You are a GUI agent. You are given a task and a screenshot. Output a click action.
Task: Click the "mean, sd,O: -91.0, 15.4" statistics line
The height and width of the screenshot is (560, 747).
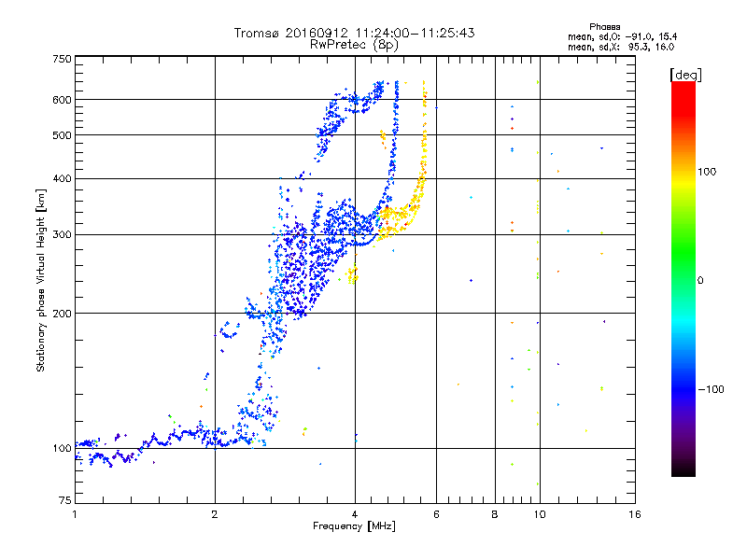pyautogui.click(x=622, y=36)
